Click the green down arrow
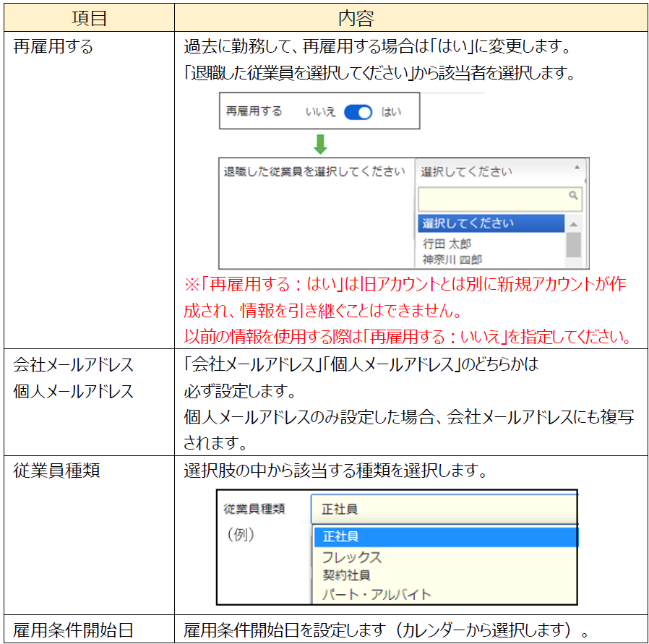 pyautogui.click(x=320, y=144)
